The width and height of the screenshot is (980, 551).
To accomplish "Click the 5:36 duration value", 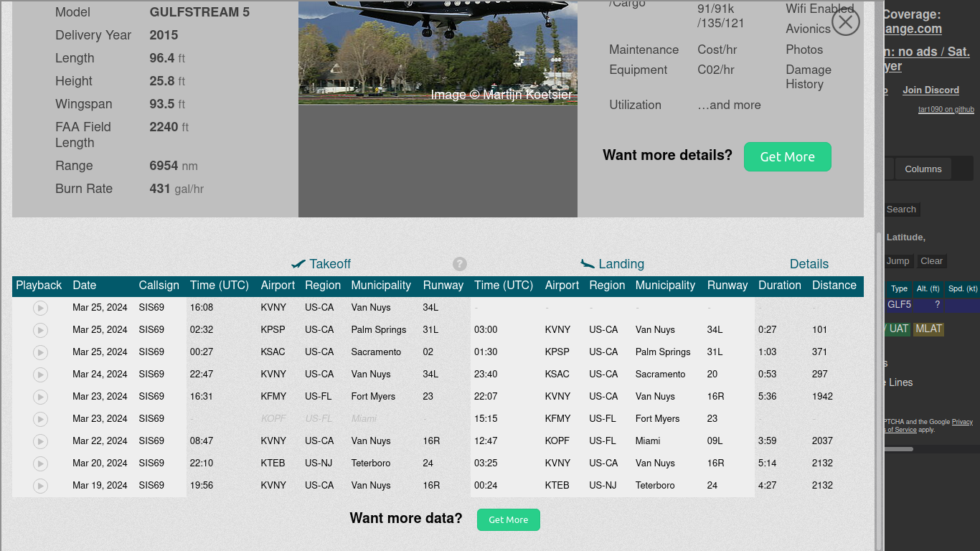I will pyautogui.click(x=768, y=397).
